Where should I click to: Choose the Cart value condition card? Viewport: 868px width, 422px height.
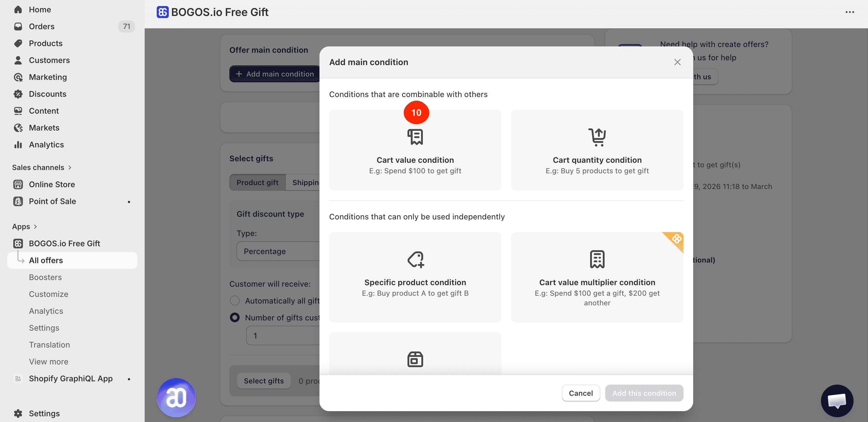click(415, 150)
